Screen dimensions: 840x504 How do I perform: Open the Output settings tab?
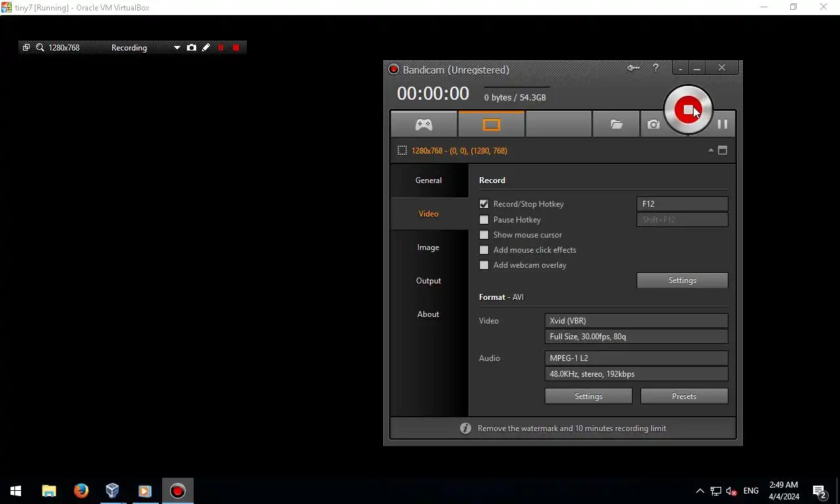click(429, 281)
